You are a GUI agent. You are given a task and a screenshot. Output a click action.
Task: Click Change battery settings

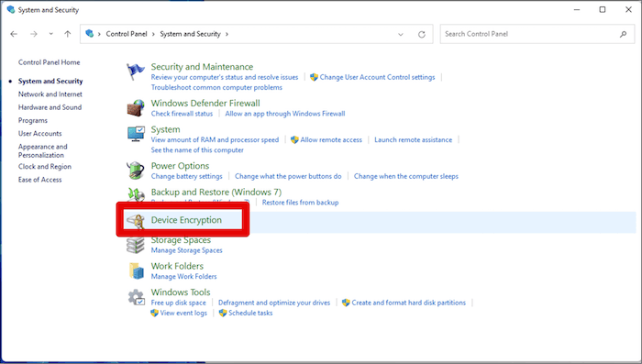187,176
